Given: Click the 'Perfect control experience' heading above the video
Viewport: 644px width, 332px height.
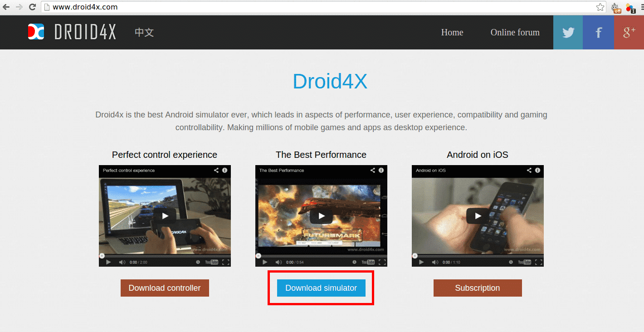Looking at the screenshot, I should pos(165,155).
